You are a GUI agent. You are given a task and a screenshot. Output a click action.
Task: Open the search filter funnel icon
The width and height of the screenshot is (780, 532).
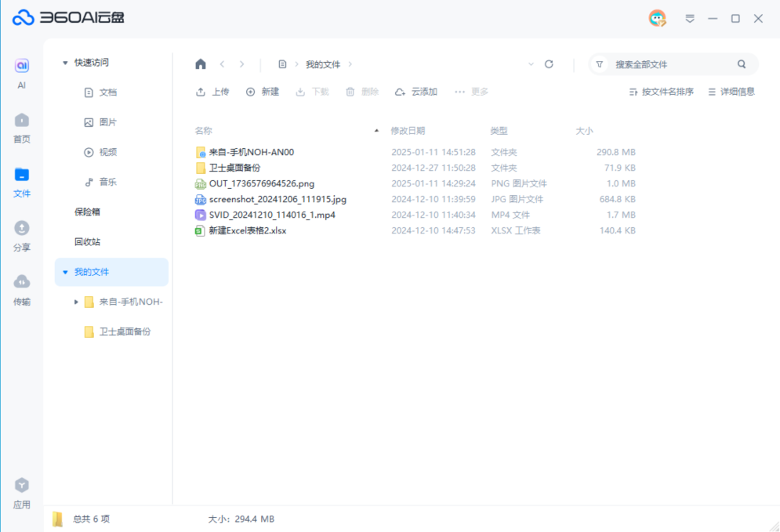(x=600, y=64)
